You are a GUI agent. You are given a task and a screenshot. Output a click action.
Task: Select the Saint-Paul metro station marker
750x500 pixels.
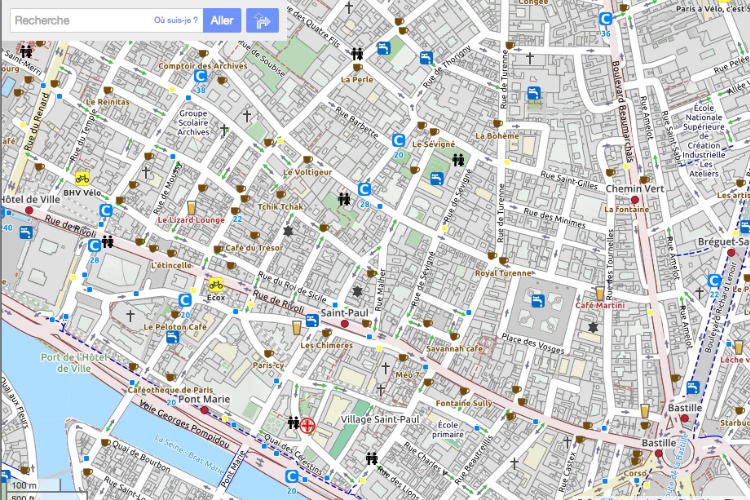(x=344, y=324)
